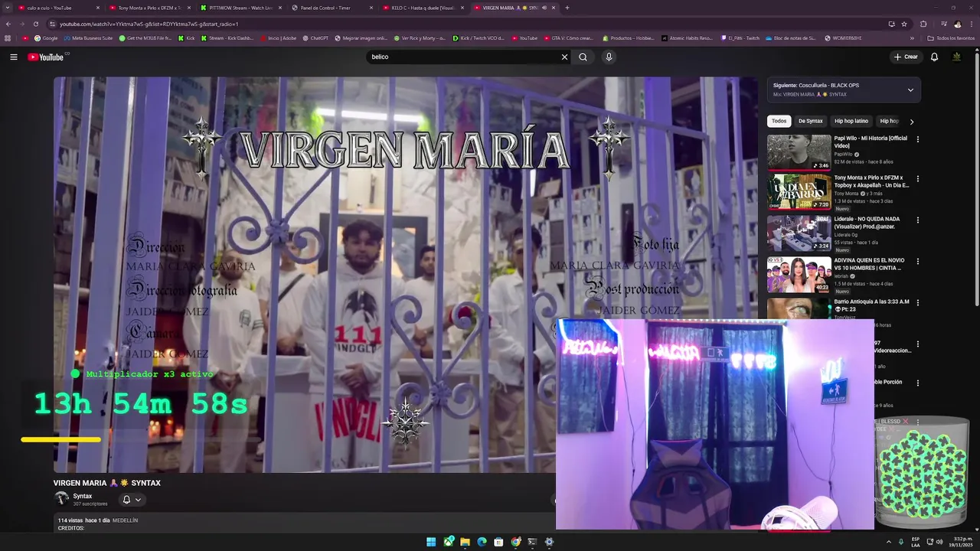
Task: Open the Xbox app from the taskbar
Action: pyautogui.click(x=448, y=542)
